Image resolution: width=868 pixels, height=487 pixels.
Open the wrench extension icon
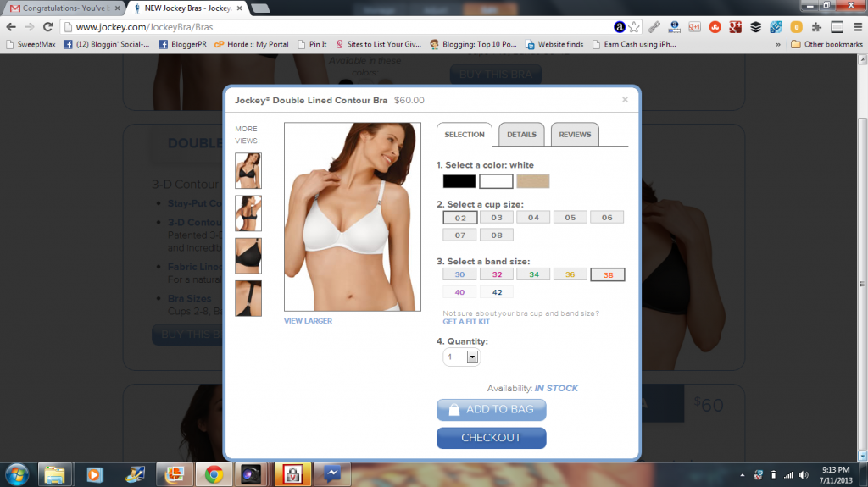[x=654, y=26]
